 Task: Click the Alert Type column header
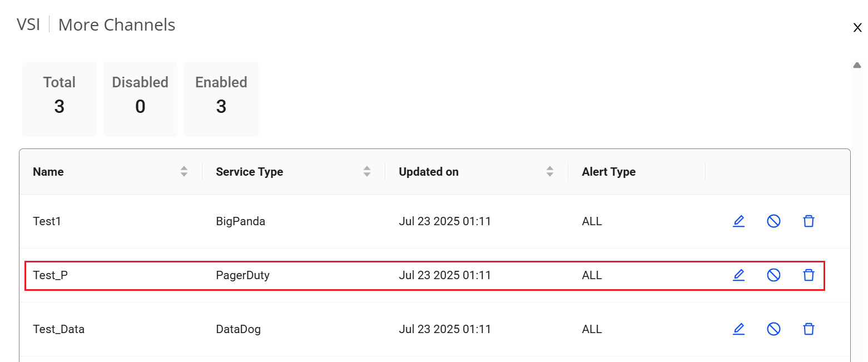(608, 172)
